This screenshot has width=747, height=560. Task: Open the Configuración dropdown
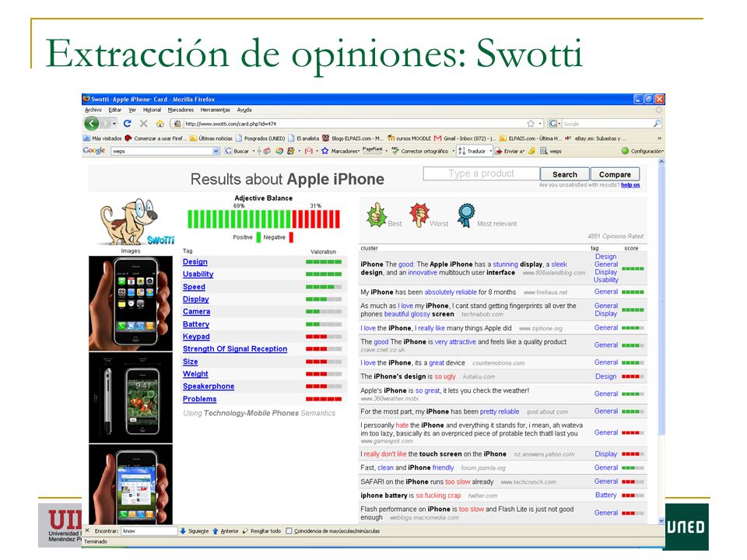pyautogui.click(x=644, y=151)
